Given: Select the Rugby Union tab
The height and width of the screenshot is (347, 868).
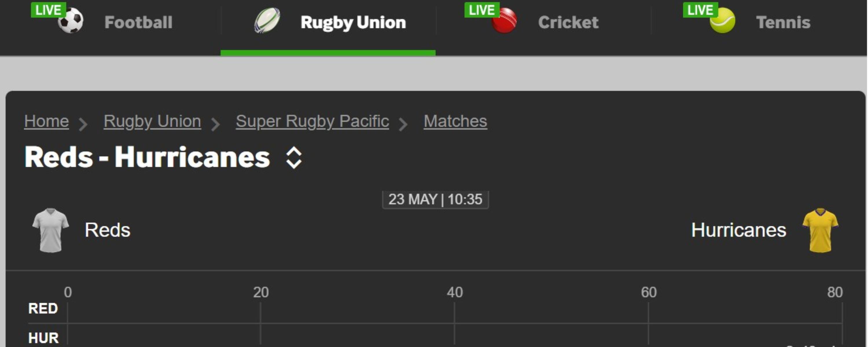Looking at the screenshot, I should [353, 22].
